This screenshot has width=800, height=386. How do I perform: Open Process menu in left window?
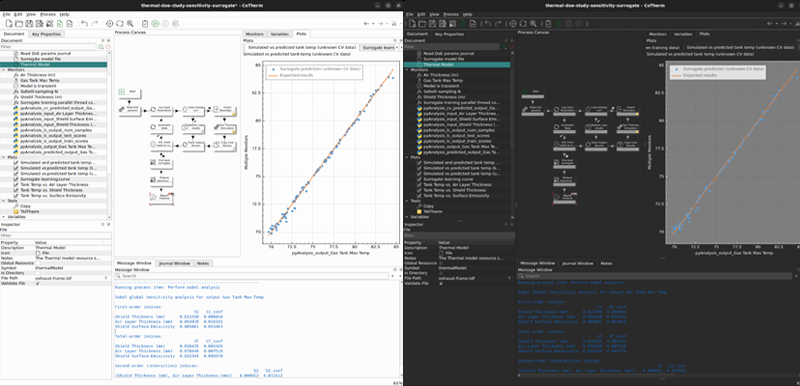pyautogui.click(x=47, y=14)
